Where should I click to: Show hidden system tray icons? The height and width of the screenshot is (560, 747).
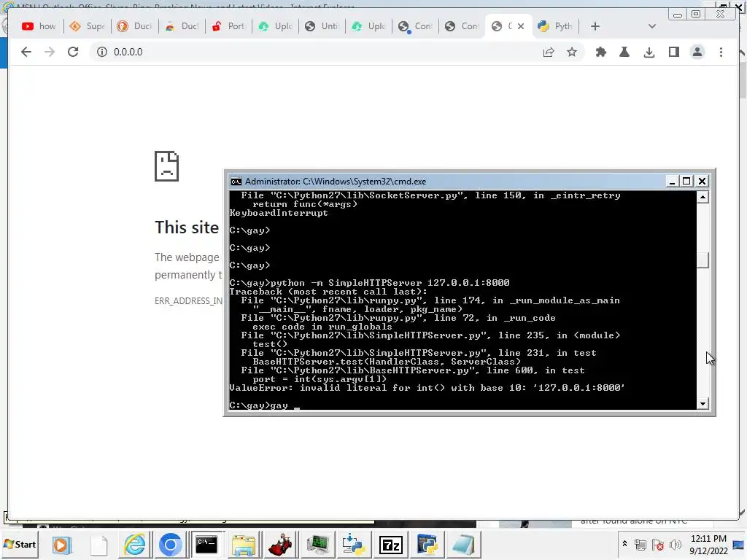(624, 543)
